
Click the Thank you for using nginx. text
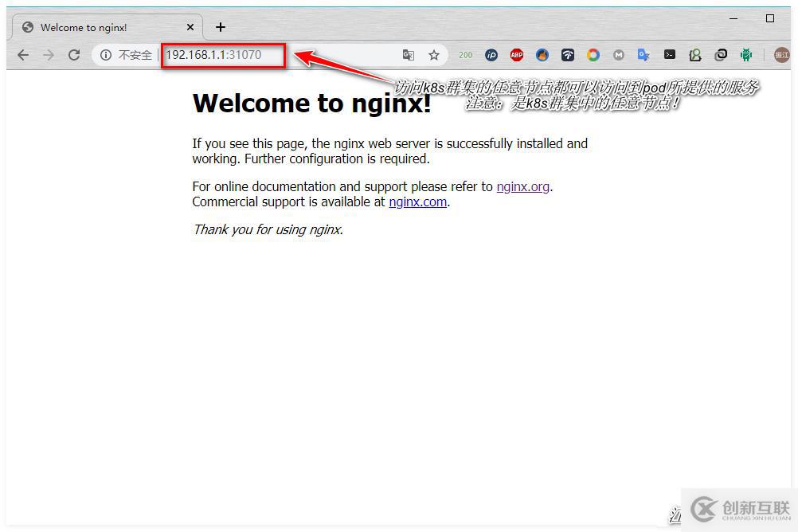pos(268,229)
